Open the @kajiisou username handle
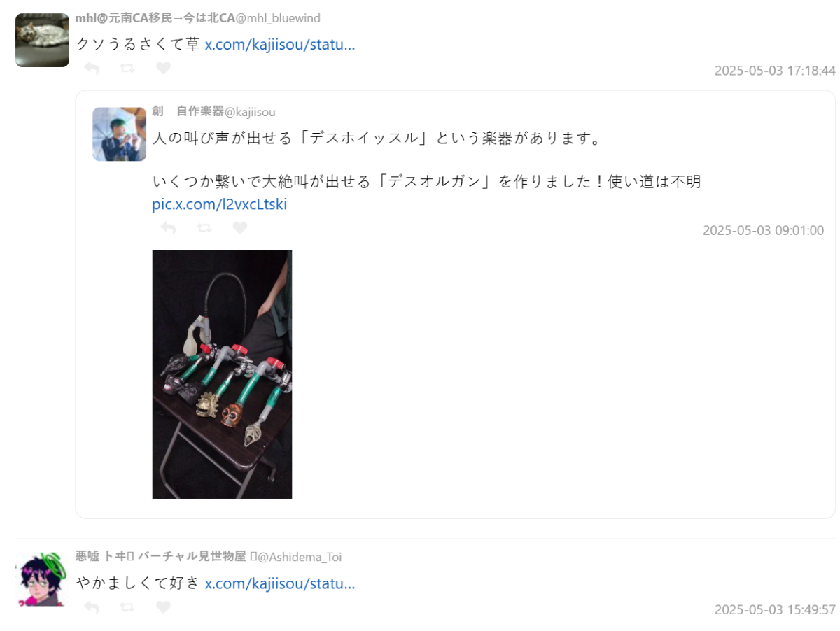840x631 pixels. coord(250,112)
